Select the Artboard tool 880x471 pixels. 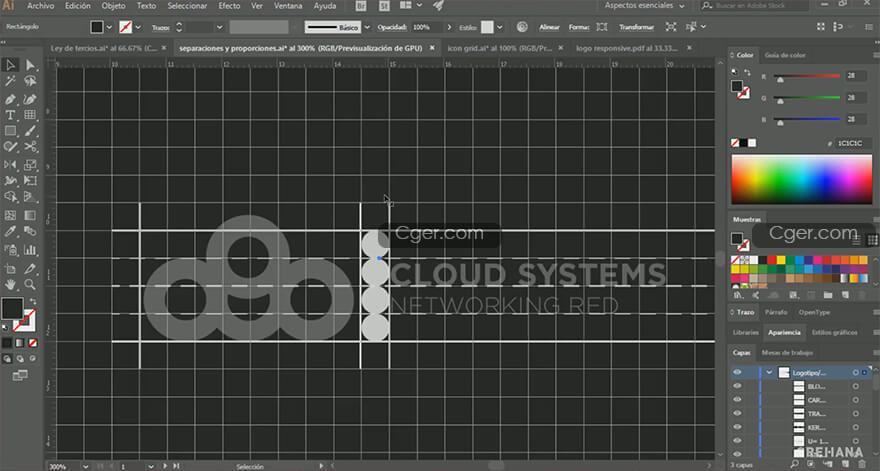10,268
